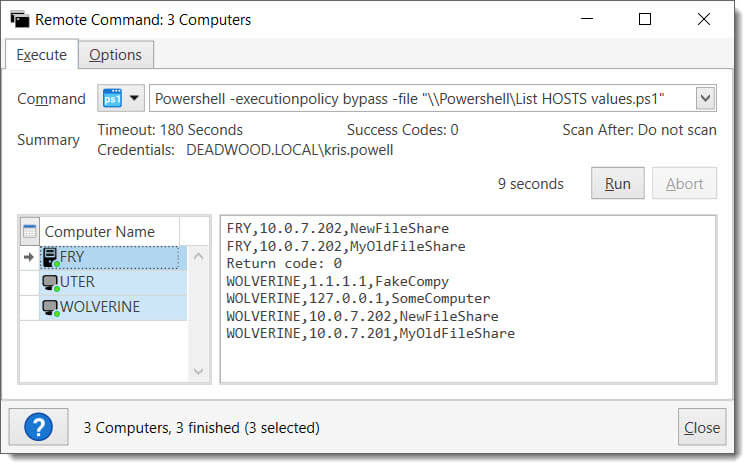Click the Abort button
Image resolution: width=750 pixels, height=469 pixels.
tap(684, 184)
